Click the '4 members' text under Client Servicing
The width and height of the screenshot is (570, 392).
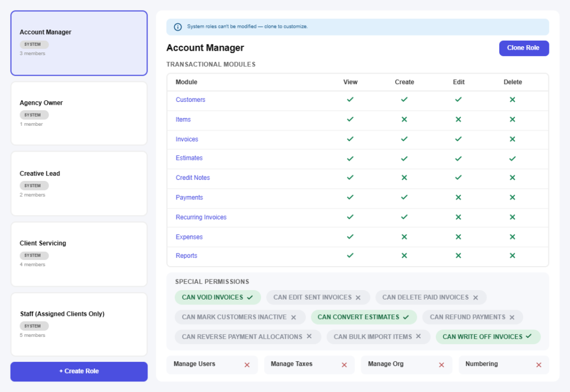[32, 264]
